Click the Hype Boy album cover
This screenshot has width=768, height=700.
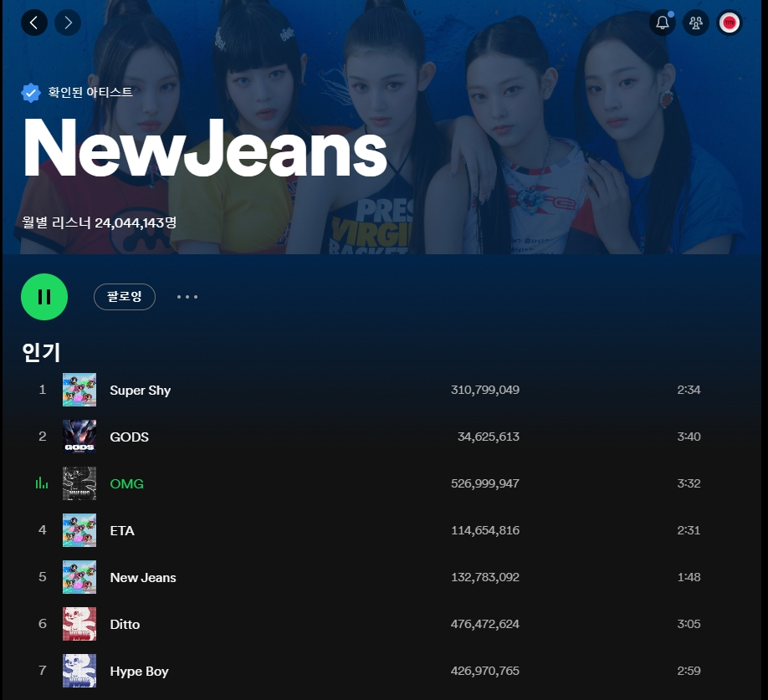click(x=79, y=671)
